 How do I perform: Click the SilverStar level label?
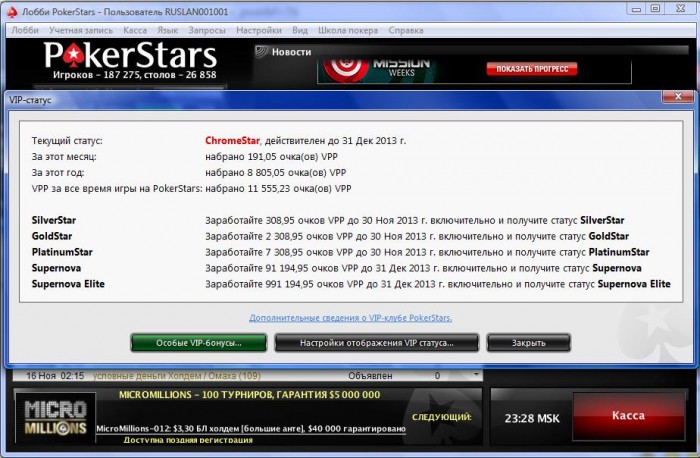[x=54, y=220]
